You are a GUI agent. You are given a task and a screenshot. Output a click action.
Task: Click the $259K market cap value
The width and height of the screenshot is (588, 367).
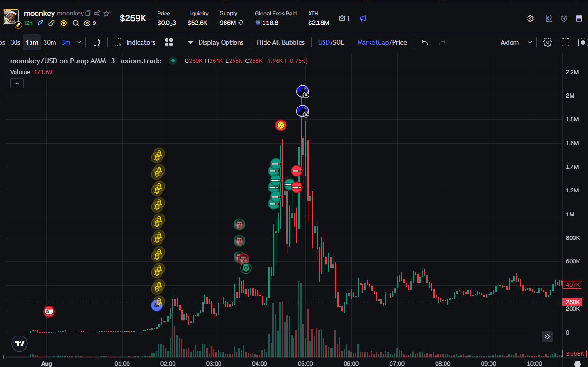coord(133,18)
